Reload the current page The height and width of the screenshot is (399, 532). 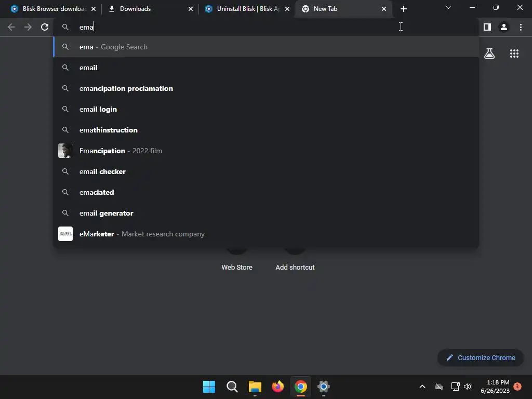coord(45,27)
